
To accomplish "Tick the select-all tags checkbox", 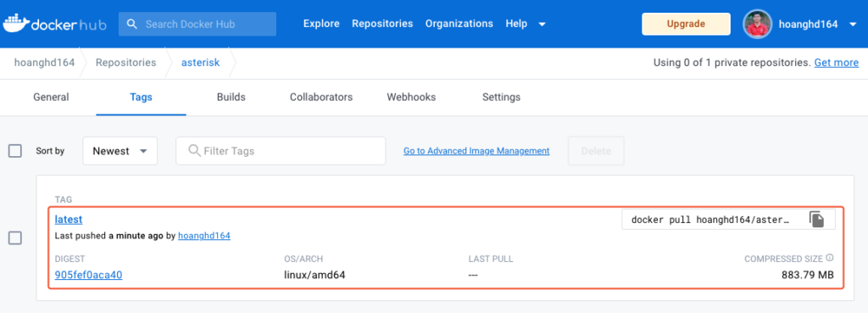I will (15, 151).
